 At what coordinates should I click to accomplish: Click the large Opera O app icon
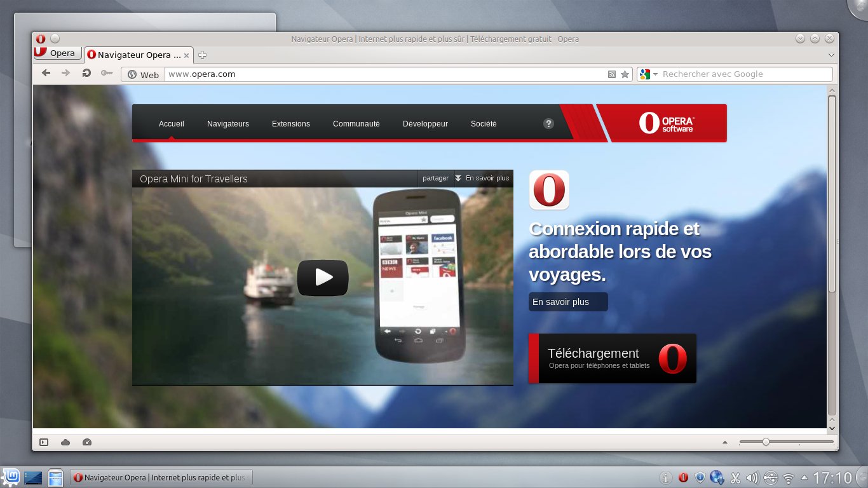(x=549, y=190)
